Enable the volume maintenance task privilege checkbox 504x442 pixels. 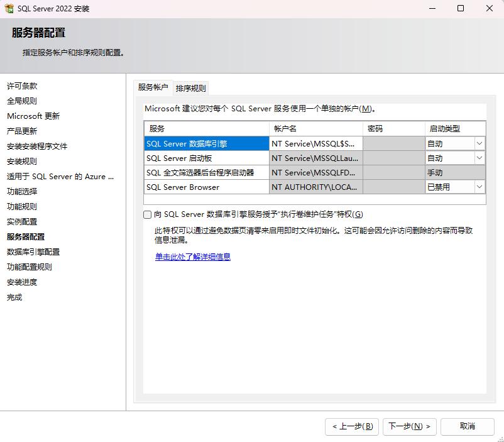pyautogui.click(x=148, y=214)
